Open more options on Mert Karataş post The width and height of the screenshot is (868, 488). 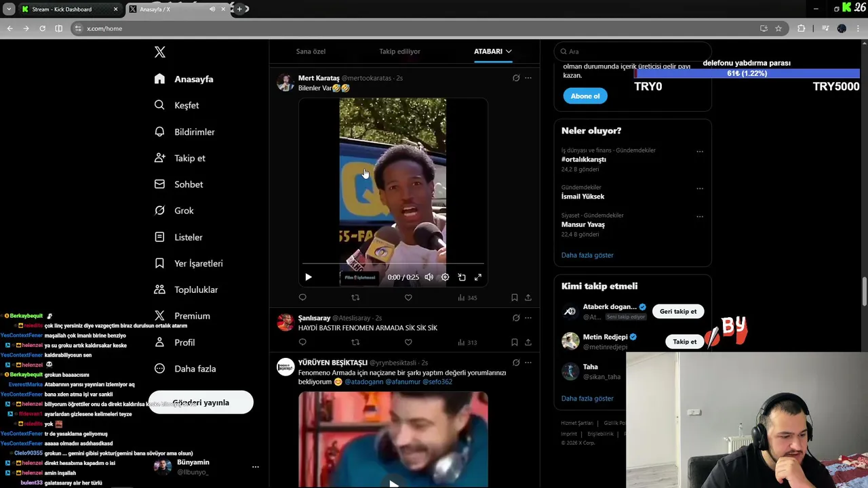[x=528, y=78]
